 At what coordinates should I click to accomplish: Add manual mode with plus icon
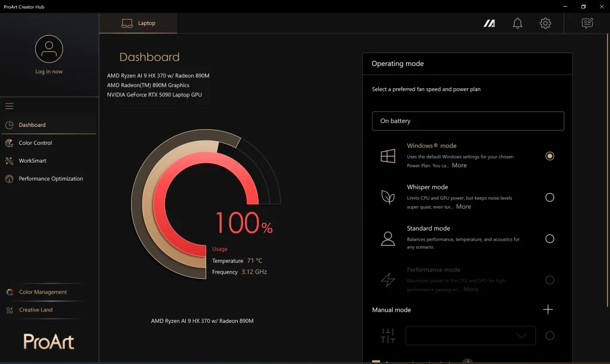(548, 310)
